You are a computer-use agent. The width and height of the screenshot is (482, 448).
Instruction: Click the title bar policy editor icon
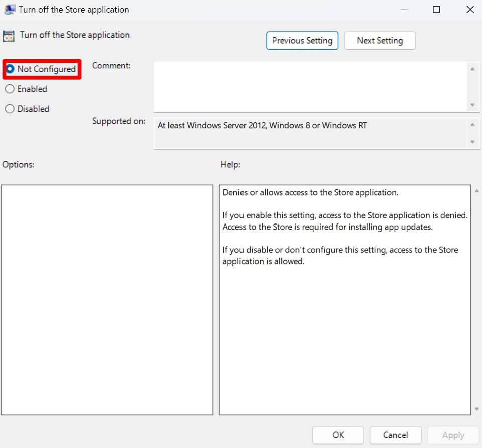[9, 10]
